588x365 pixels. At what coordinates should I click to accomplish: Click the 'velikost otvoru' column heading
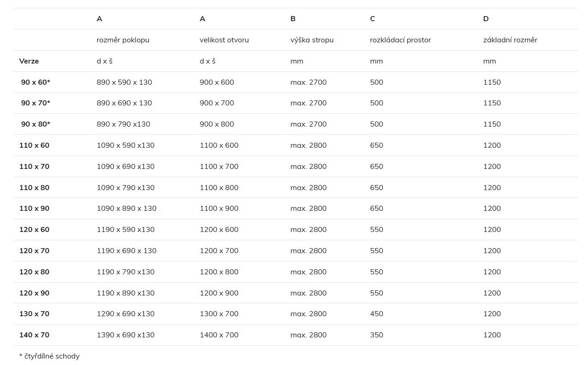coord(224,40)
